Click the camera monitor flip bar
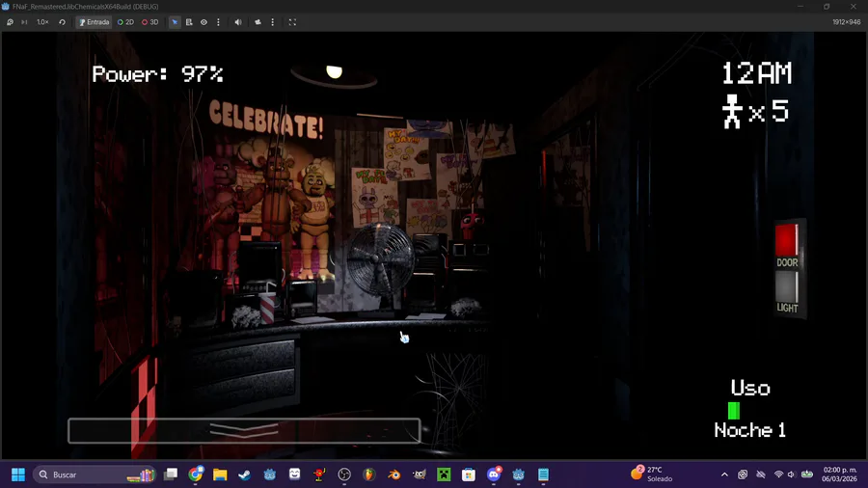Screen dimensions: 868x488 point(244,430)
